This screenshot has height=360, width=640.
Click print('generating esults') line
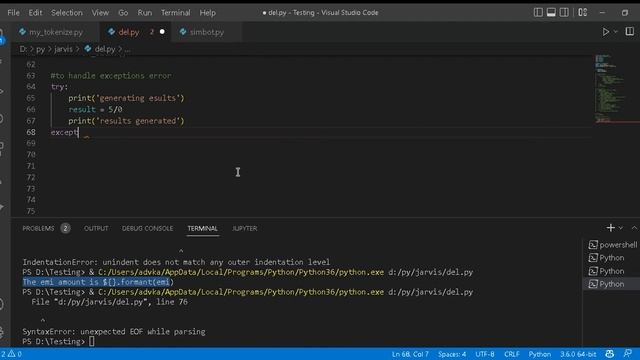tap(126, 98)
